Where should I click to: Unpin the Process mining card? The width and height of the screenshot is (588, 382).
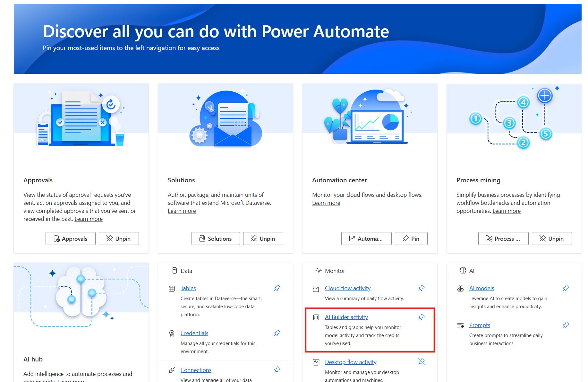pos(552,239)
